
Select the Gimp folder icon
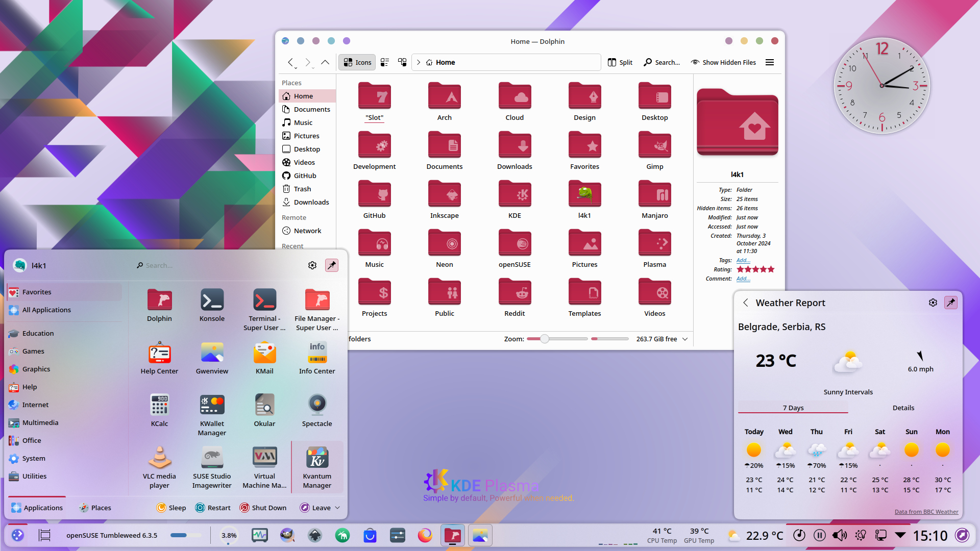pyautogui.click(x=655, y=145)
